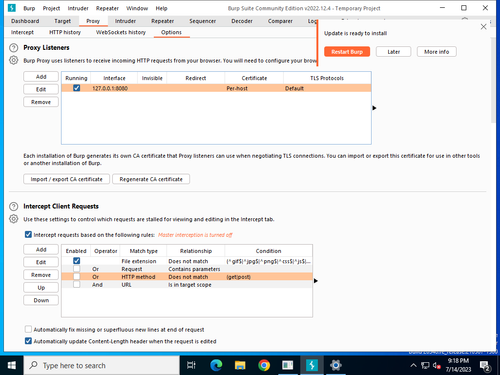
Task: Click Later on update prompt
Action: point(393,52)
